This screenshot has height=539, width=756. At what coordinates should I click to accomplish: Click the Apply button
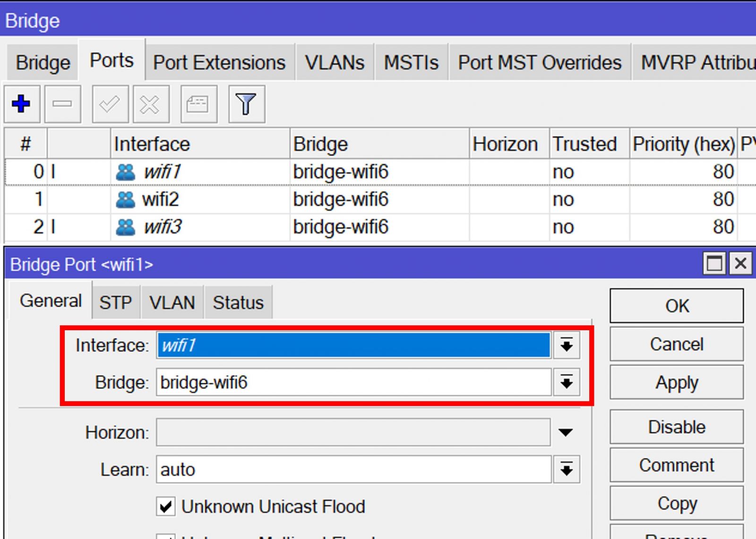pos(677,383)
